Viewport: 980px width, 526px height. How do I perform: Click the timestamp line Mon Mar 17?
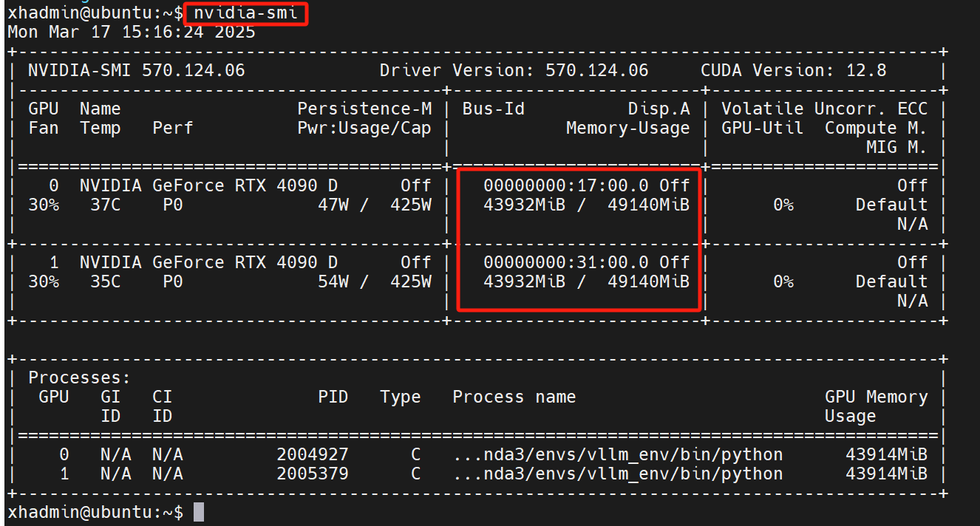[131, 32]
